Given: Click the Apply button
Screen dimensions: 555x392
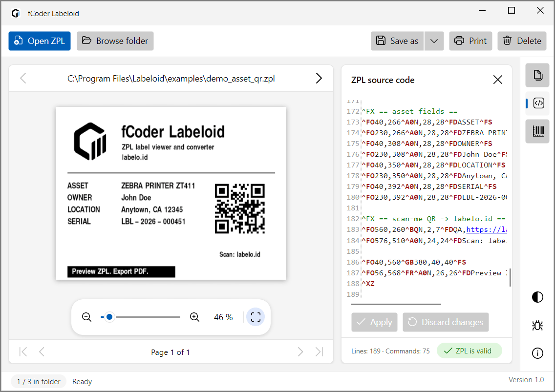Looking at the screenshot, I should tap(374, 322).
